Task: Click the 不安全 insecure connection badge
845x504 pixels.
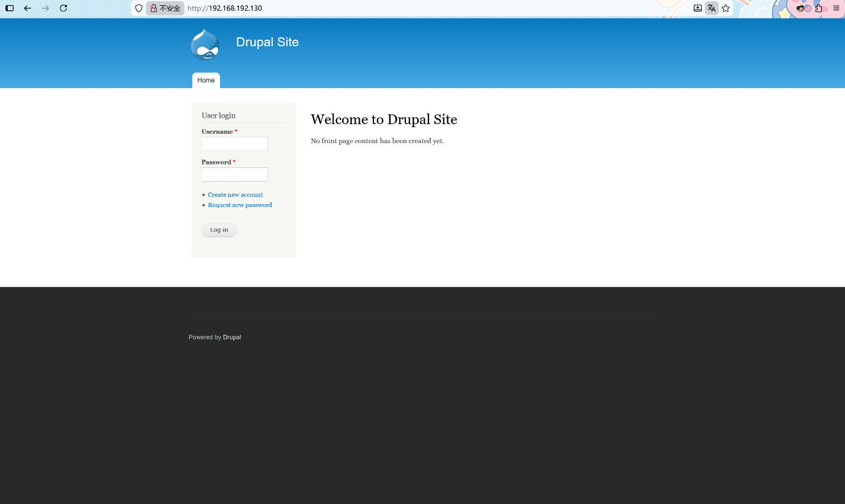Action: [165, 8]
